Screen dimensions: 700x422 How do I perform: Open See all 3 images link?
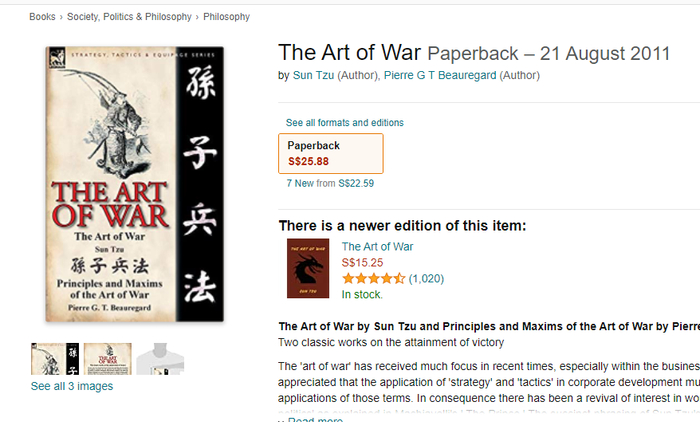(x=72, y=386)
